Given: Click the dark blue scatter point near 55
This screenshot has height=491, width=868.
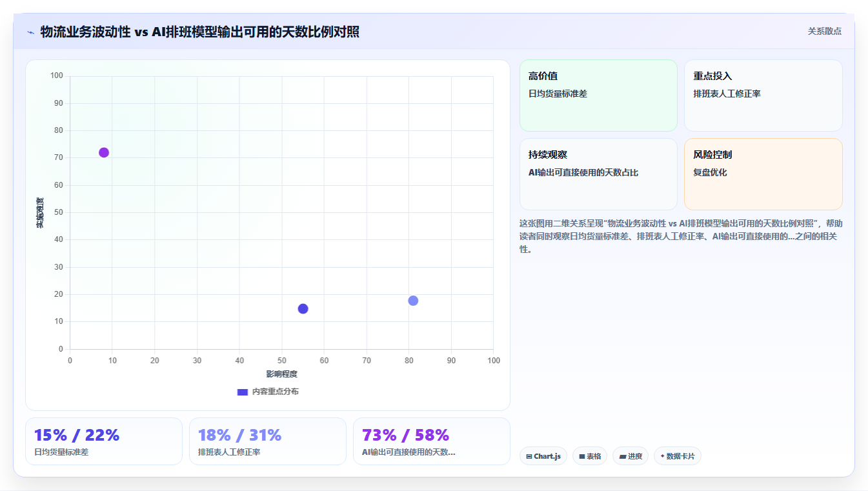Looking at the screenshot, I should click(303, 308).
